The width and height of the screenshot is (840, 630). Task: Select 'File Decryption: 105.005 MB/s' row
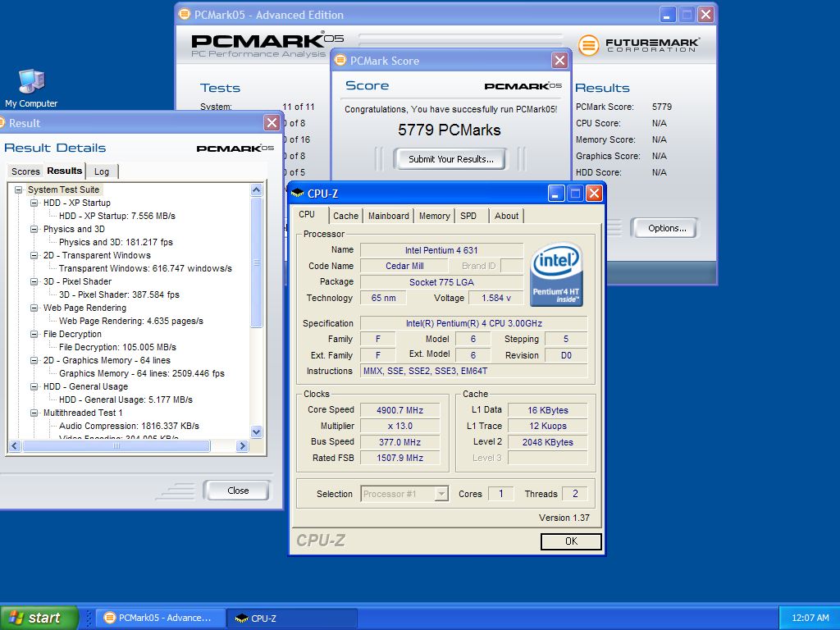point(117,347)
